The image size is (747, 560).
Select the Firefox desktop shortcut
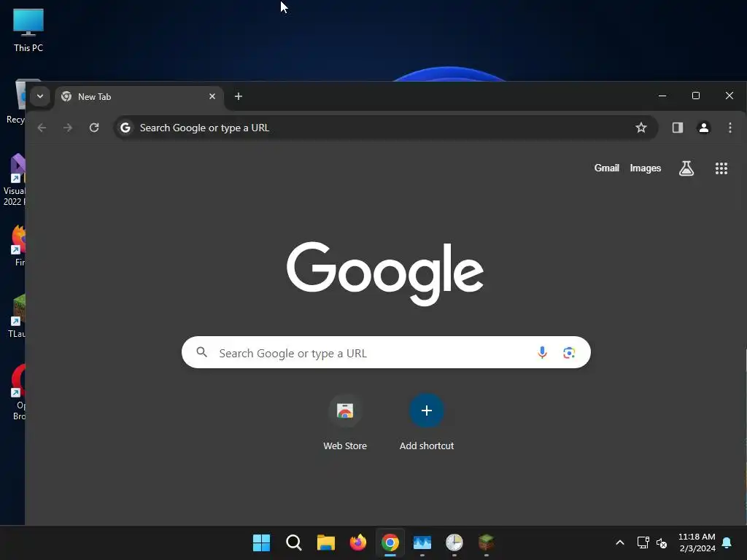click(18, 246)
